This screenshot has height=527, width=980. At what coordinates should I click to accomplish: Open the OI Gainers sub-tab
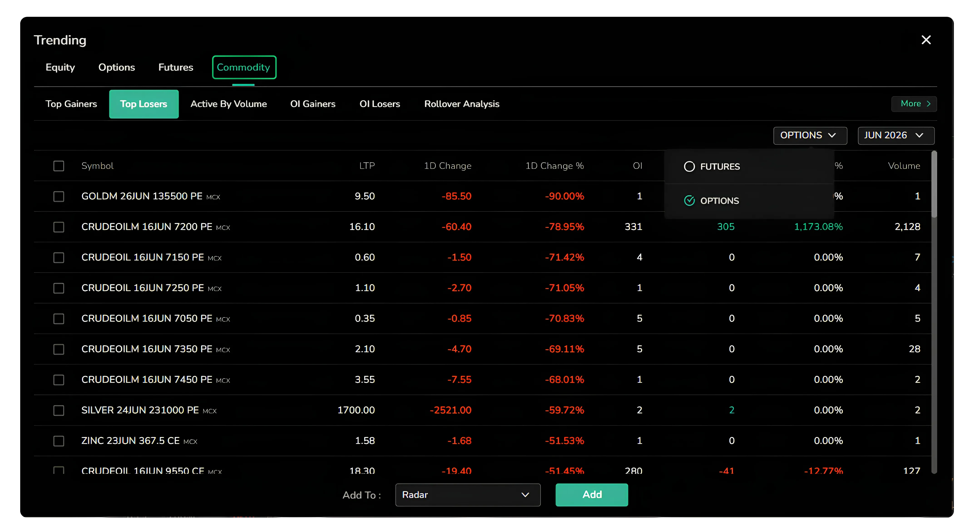pyautogui.click(x=313, y=104)
